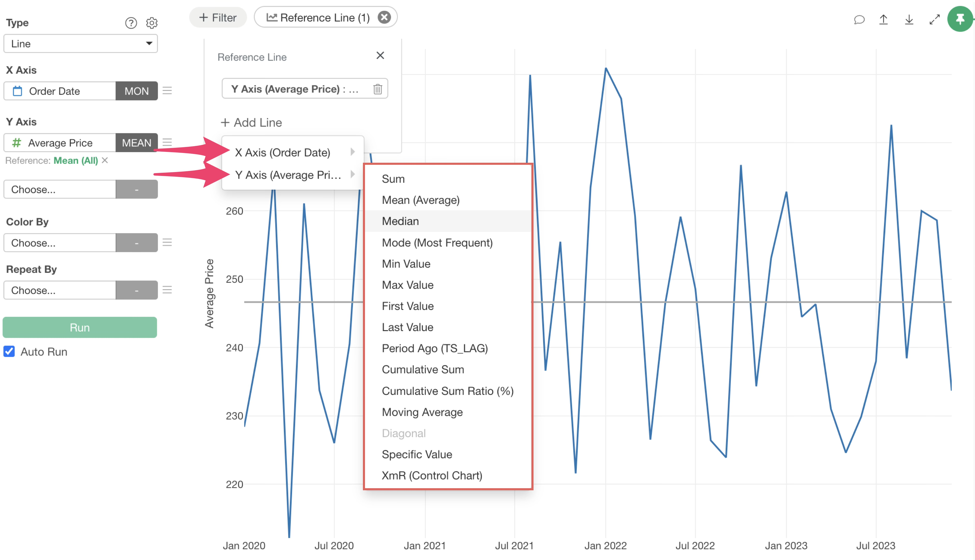Screen dimensions: 975x560
Task: Open the chart Type dropdown
Action: (x=80, y=44)
